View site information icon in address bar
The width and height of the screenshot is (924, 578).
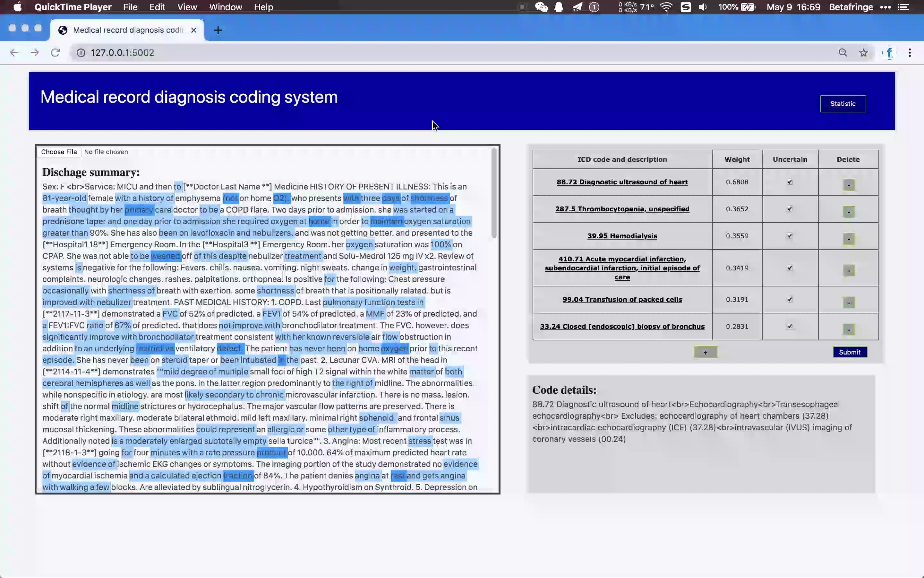(81, 53)
